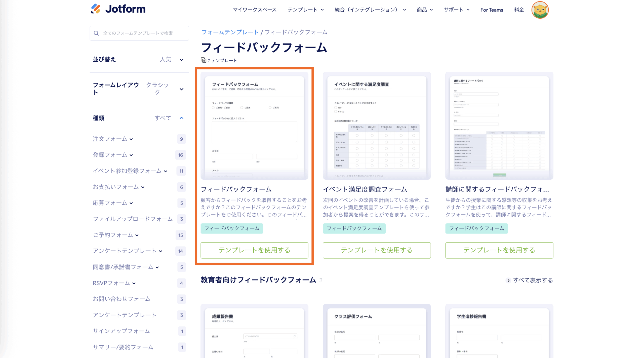Viewport: 644px width, 358px height.
Task: Open the サポート navigation menu
Action: click(x=456, y=10)
